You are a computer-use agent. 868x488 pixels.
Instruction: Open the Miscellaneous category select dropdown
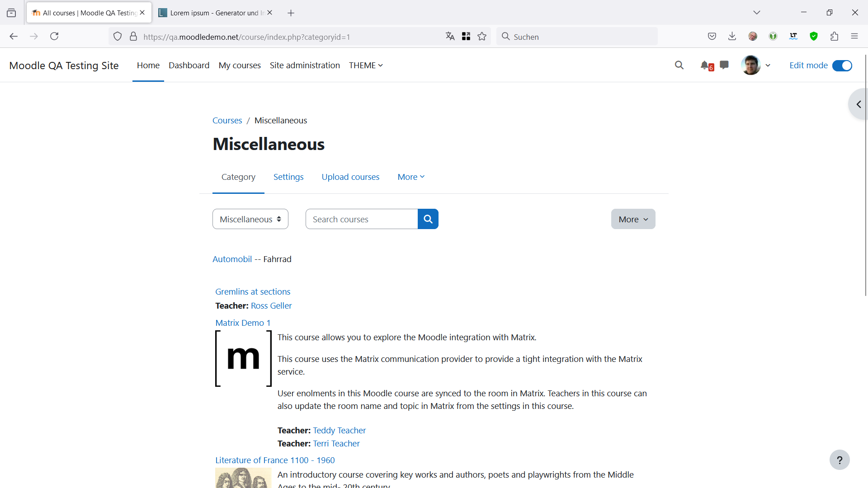click(250, 219)
